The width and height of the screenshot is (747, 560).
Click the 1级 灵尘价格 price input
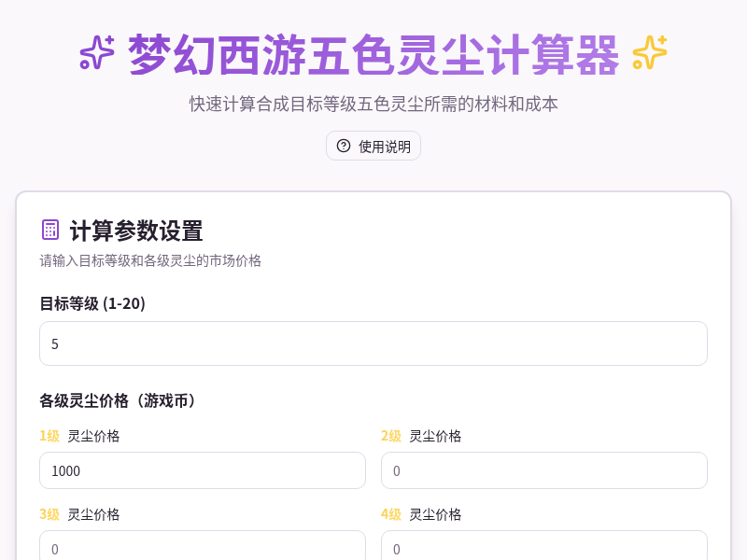(x=202, y=470)
